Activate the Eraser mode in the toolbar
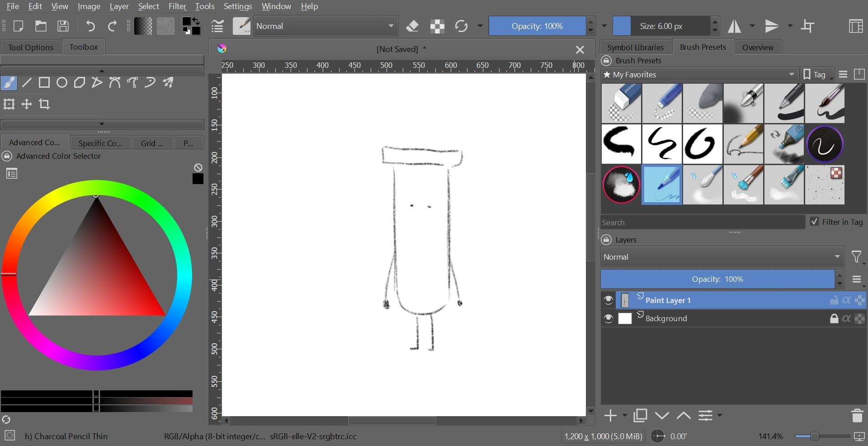This screenshot has width=868, height=446. point(412,26)
